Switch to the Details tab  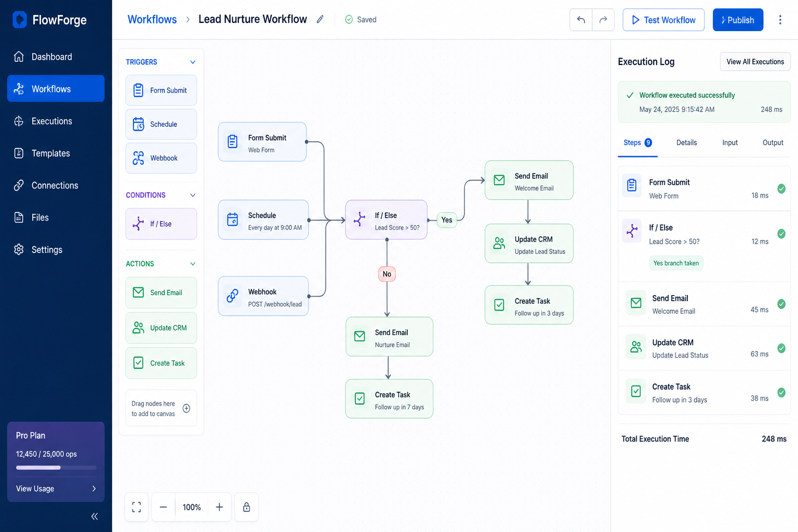686,143
